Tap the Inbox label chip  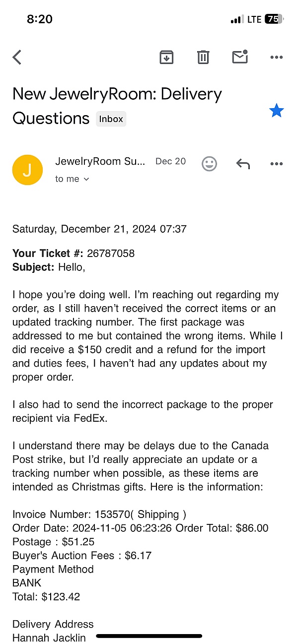[111, 119]
